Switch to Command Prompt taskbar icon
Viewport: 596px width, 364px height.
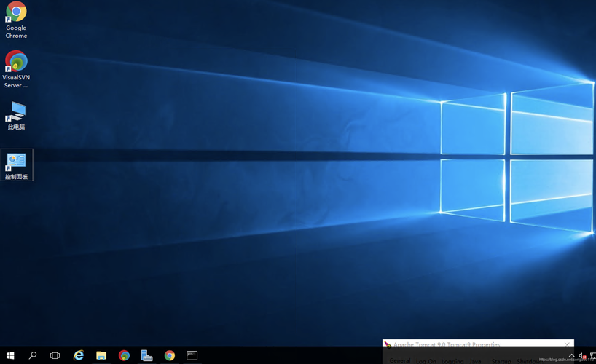pyautogui.click(x=192, y=355)
